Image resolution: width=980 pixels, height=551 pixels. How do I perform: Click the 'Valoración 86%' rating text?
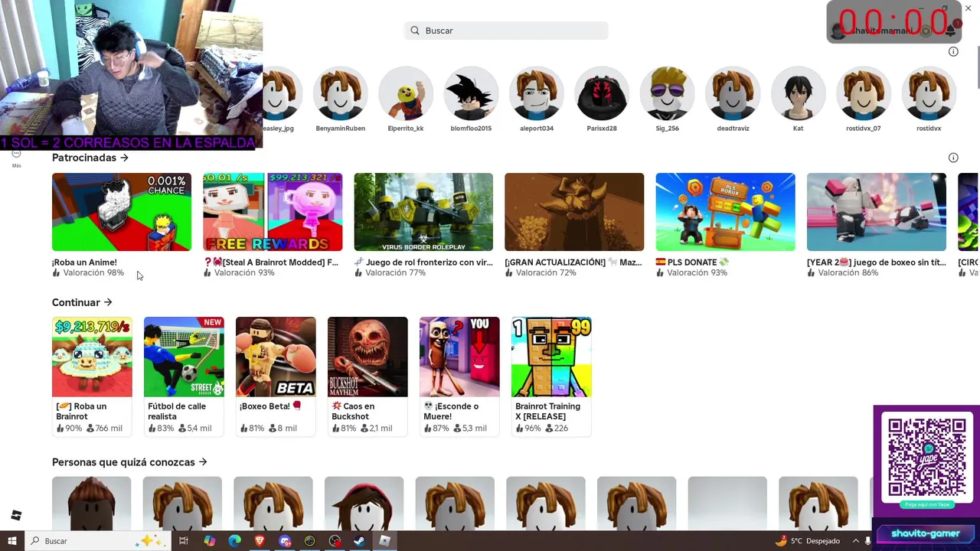[x=848, y=273]
